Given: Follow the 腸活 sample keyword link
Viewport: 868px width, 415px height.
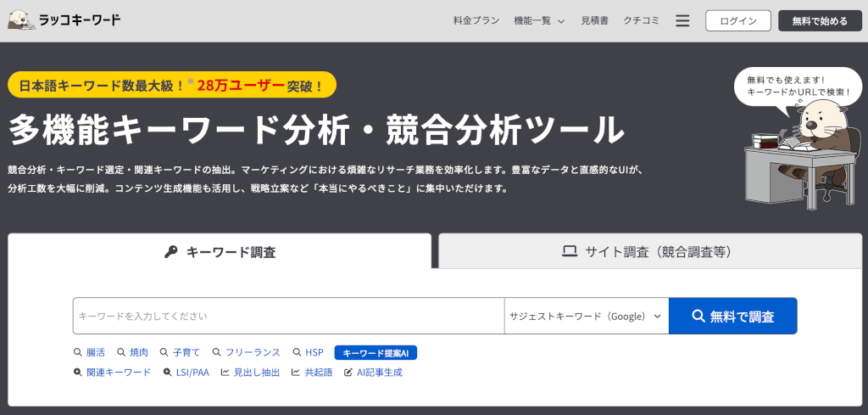Looking at the screenshot, I should point(96,352).
